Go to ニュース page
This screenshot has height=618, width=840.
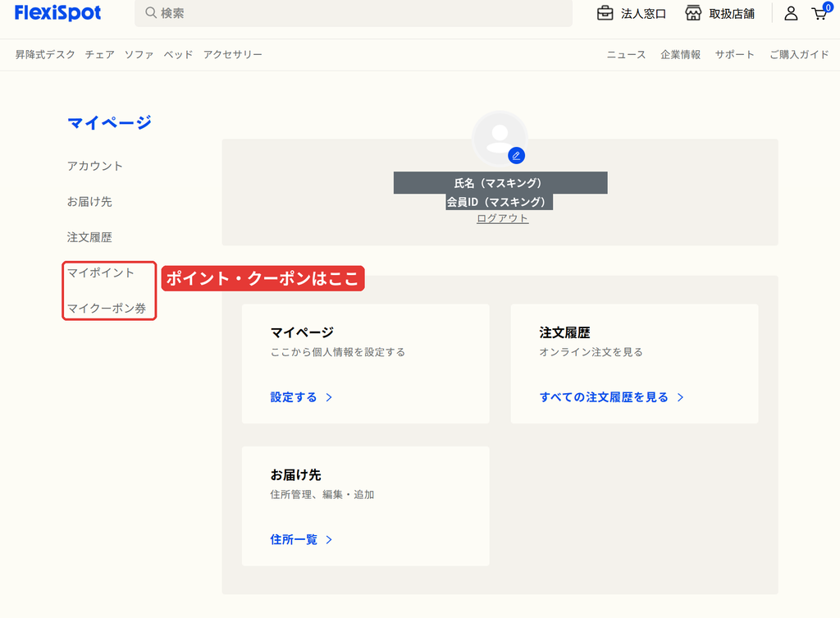point(626,54)
